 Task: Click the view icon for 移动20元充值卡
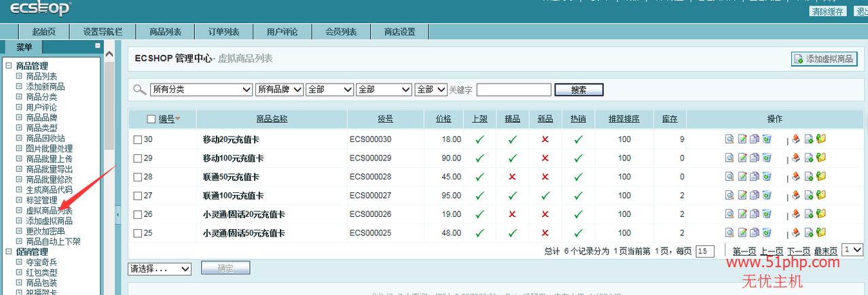[729, 139]
